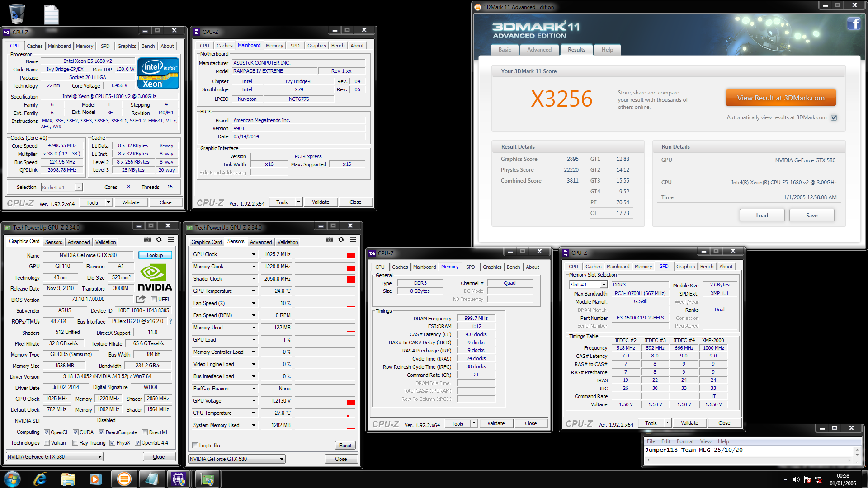Screen dimensions: 868x488
Task: Click the GPU Clock sensor graph
Action: coord(325,254)
